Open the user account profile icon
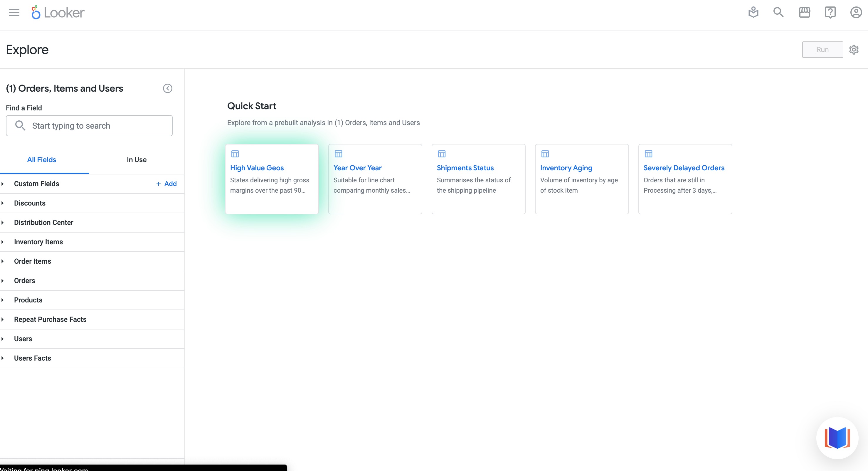 coord(856,12)
